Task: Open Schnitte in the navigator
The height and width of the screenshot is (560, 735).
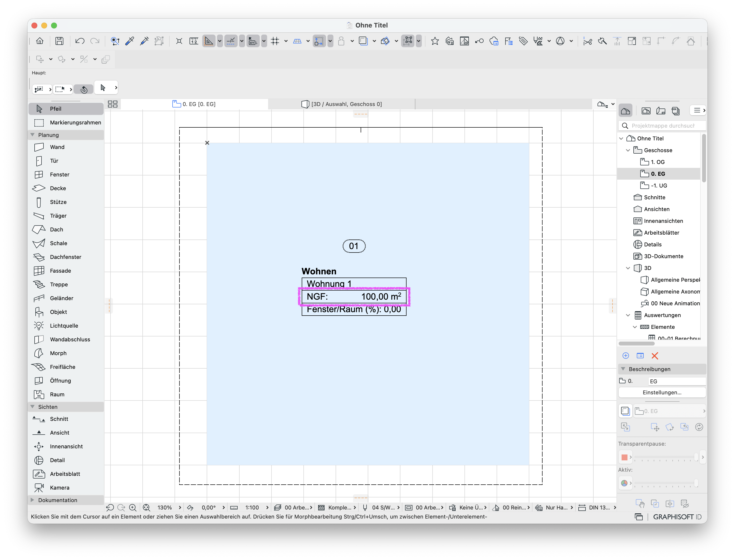Action: coord(654,197)
